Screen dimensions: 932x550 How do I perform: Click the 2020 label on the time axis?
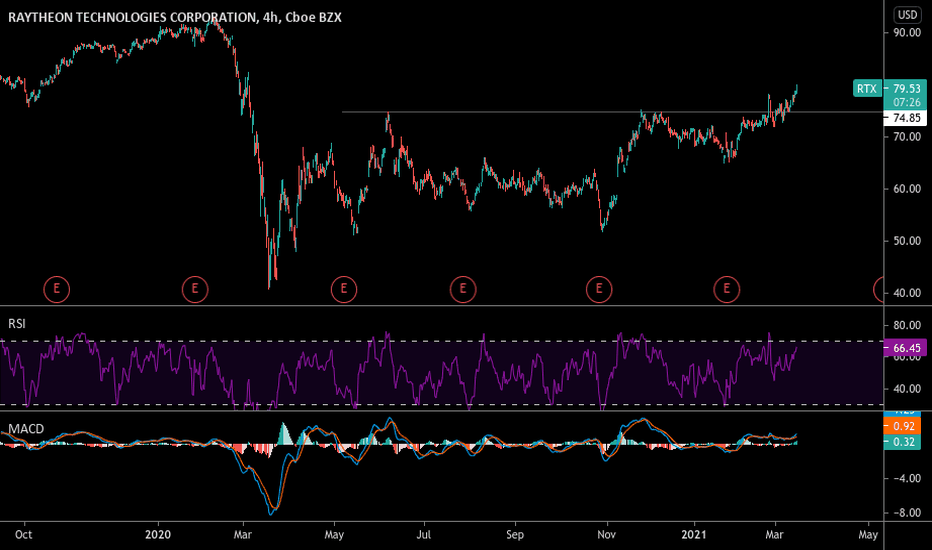click(x=158, y=534)
